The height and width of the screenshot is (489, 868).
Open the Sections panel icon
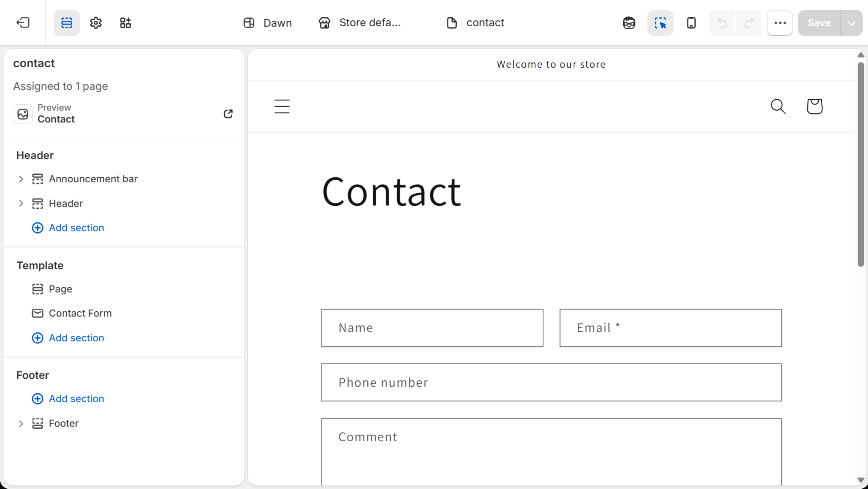click(67, 23)
